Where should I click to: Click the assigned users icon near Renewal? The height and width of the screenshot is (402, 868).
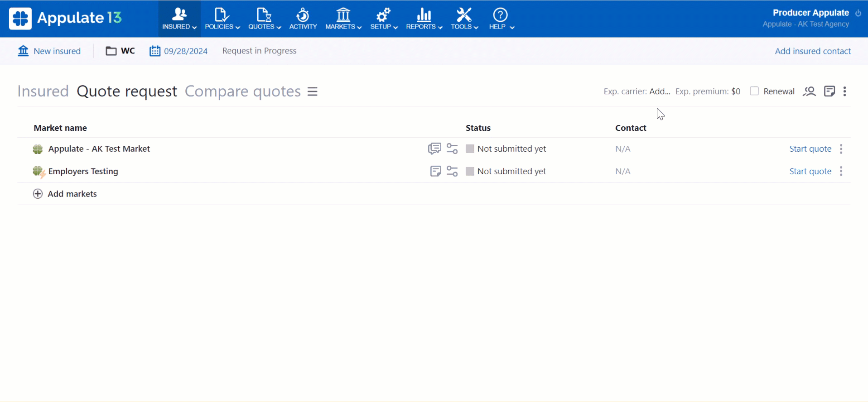pos(809,91)
